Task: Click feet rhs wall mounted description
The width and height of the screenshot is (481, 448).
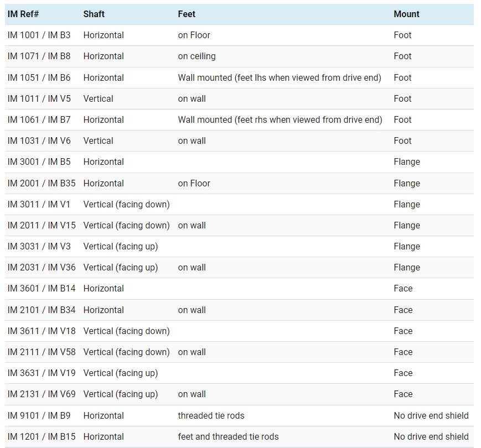Action: pyautogui.click(x=280, y=119)
